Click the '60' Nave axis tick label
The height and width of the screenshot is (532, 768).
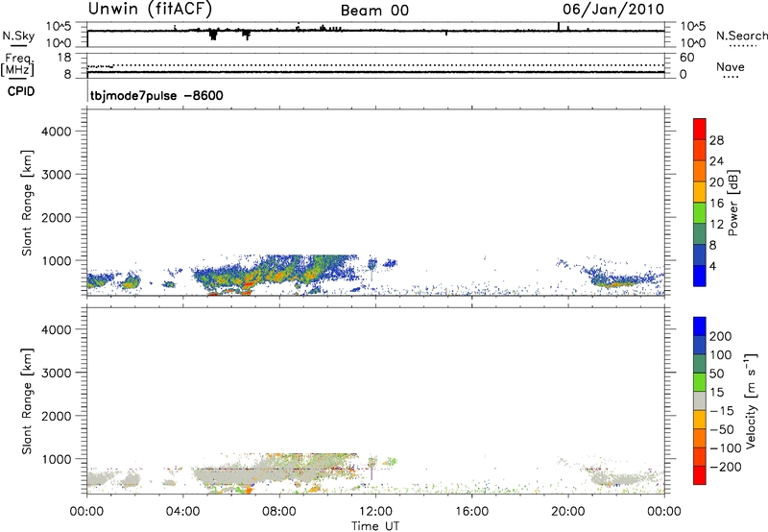(686, 58)
